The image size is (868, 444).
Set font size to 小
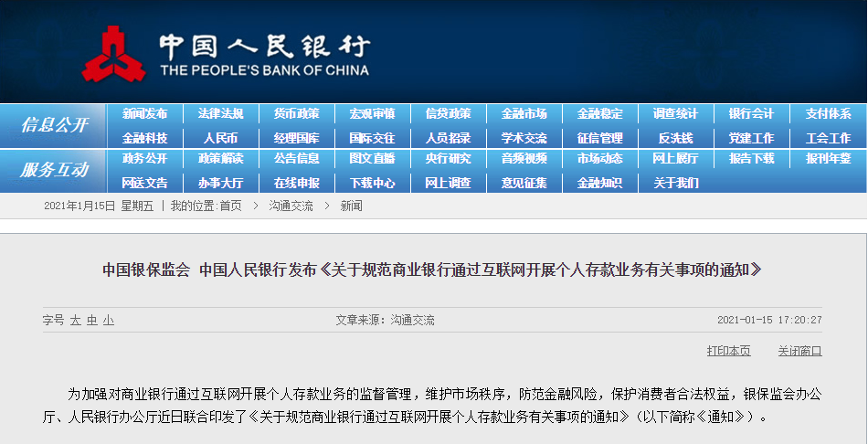coord(109,320)
